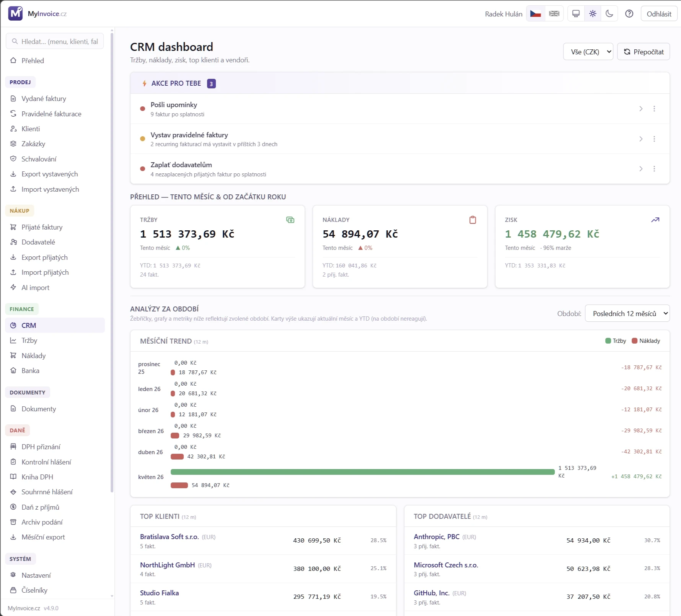This screenshot has height=616, width=681.
Task: Switch language to Czech flag
Action: pos(535,14)
